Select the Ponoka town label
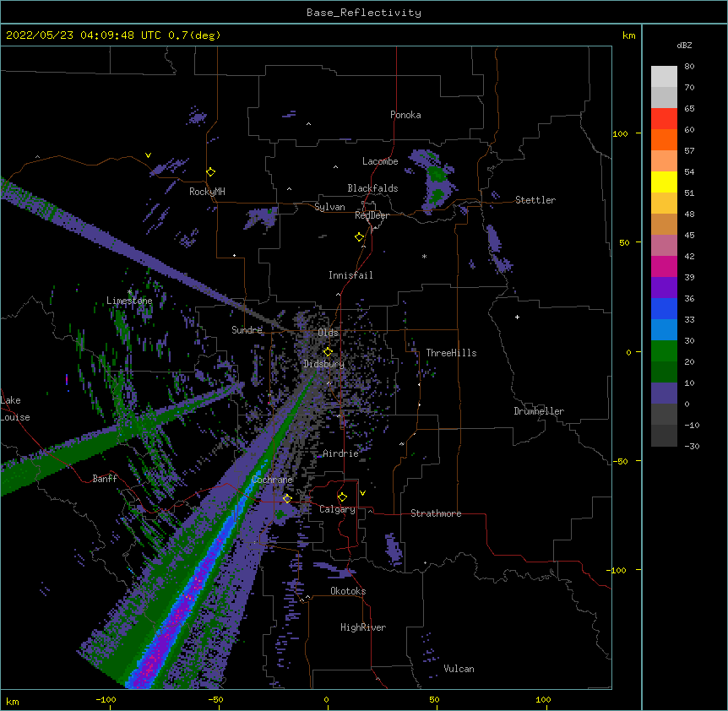This screenshot has width=728, height=711. point(405,115)
